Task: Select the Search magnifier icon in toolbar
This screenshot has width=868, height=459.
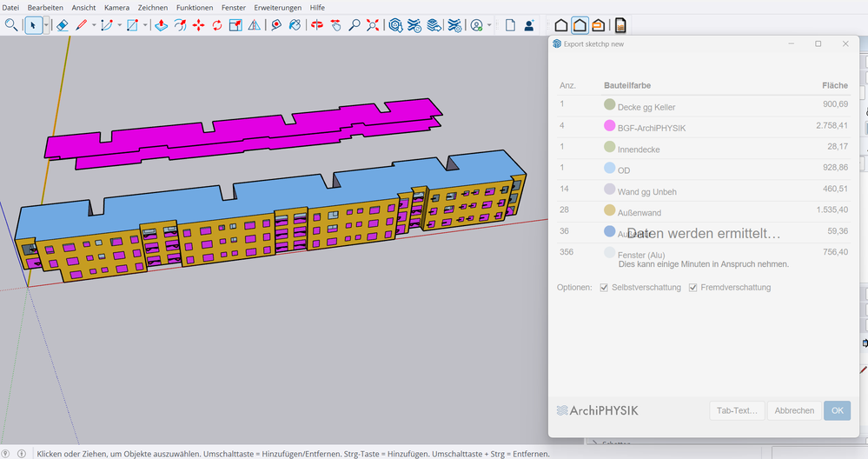Action: tap(11, 25)
